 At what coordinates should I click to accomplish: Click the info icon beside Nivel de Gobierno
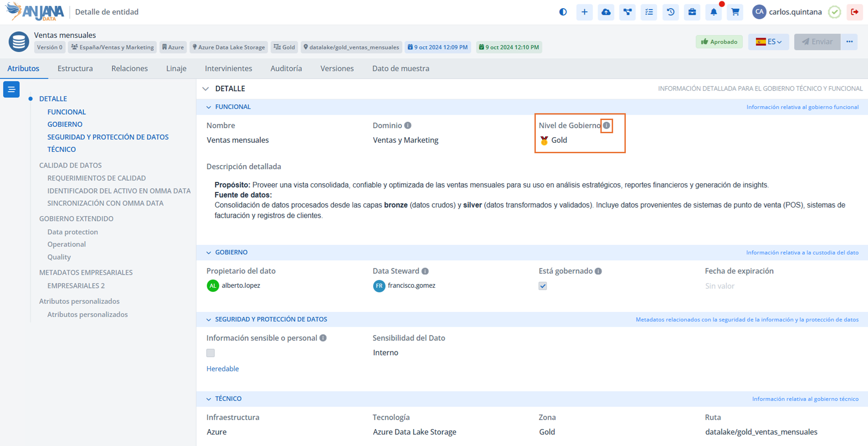[607, 125]
